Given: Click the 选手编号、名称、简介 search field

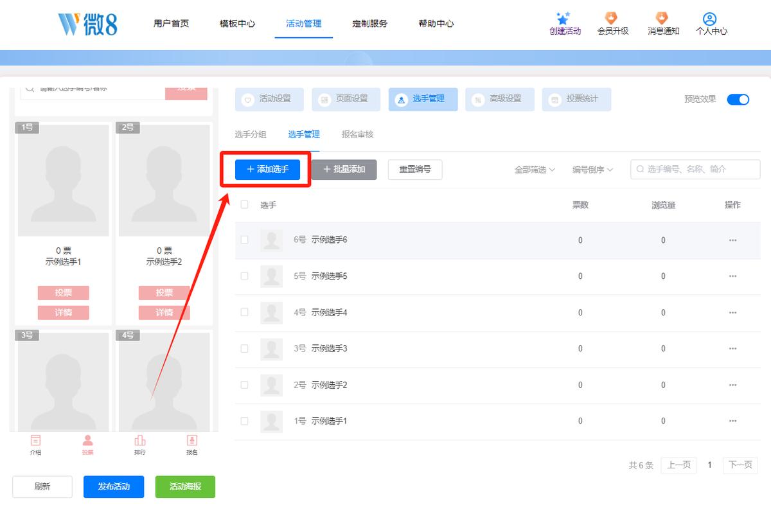Looking at the screenshot, I should coord(695,169).
